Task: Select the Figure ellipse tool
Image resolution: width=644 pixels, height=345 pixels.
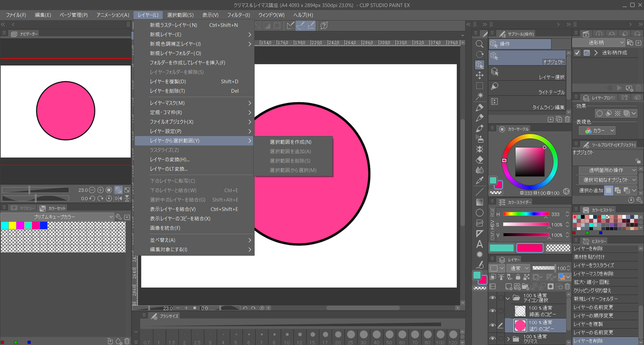Action: tap(479, 213)
